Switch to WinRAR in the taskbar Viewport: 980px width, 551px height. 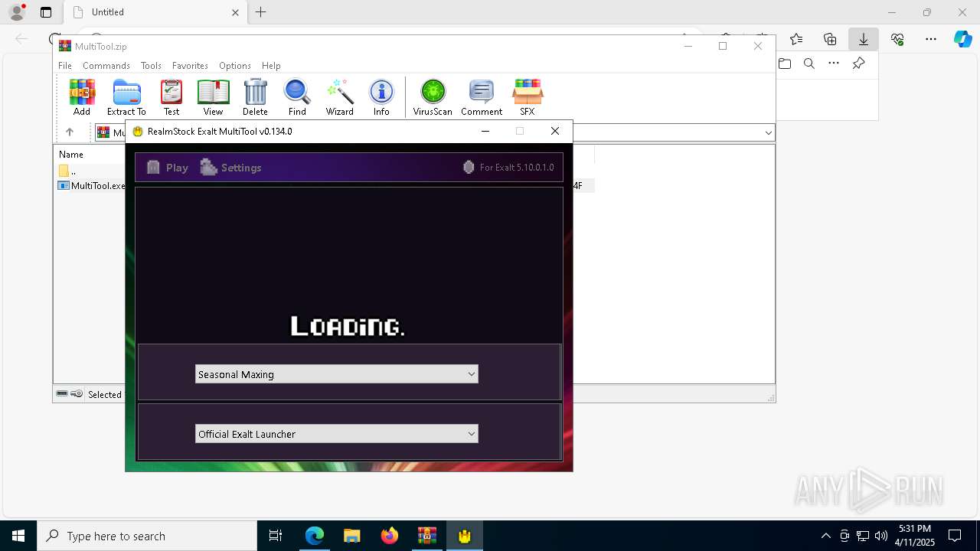coord(427,536)
